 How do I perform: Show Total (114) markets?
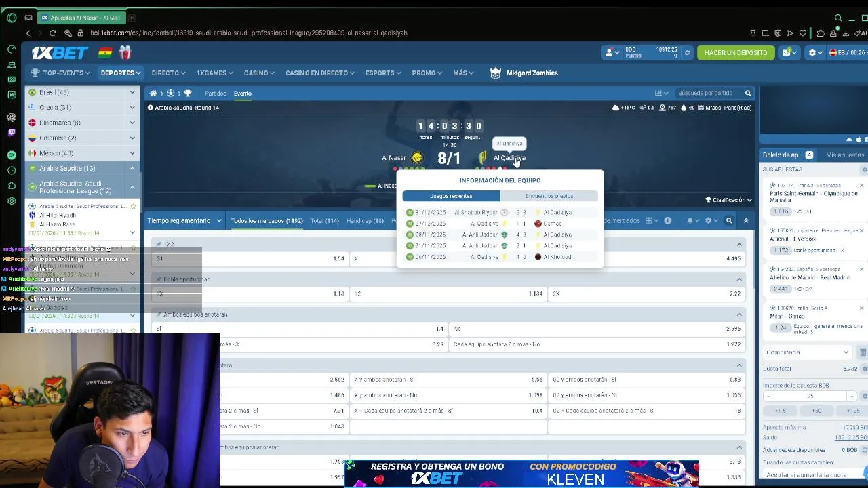324,220
